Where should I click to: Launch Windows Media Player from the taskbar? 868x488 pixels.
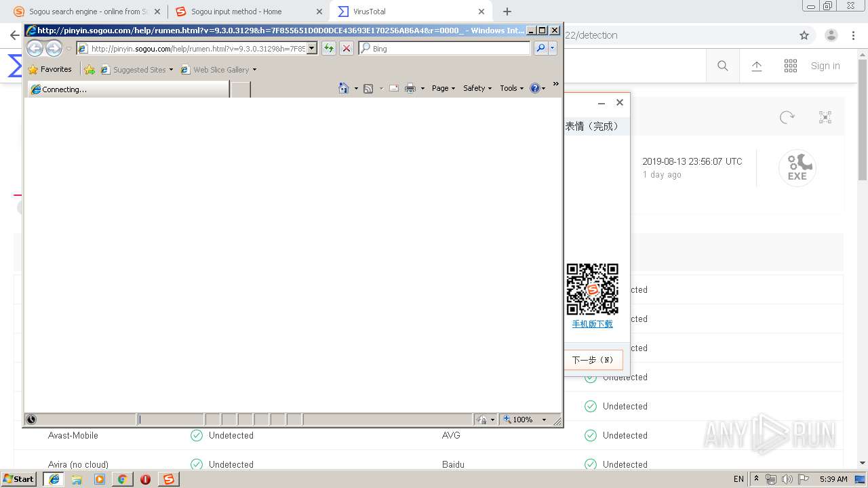click(100, 479)
